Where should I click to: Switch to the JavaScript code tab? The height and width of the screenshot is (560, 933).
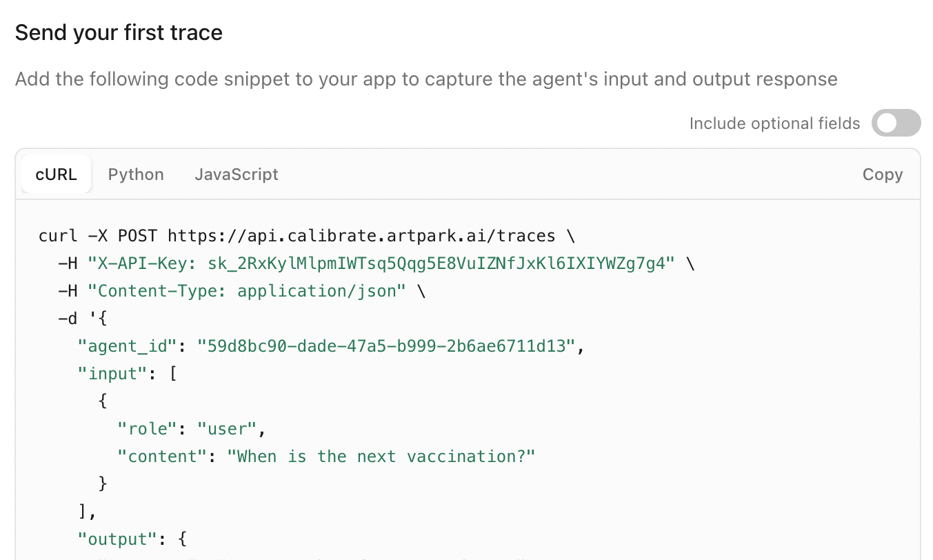click(237, 174)
